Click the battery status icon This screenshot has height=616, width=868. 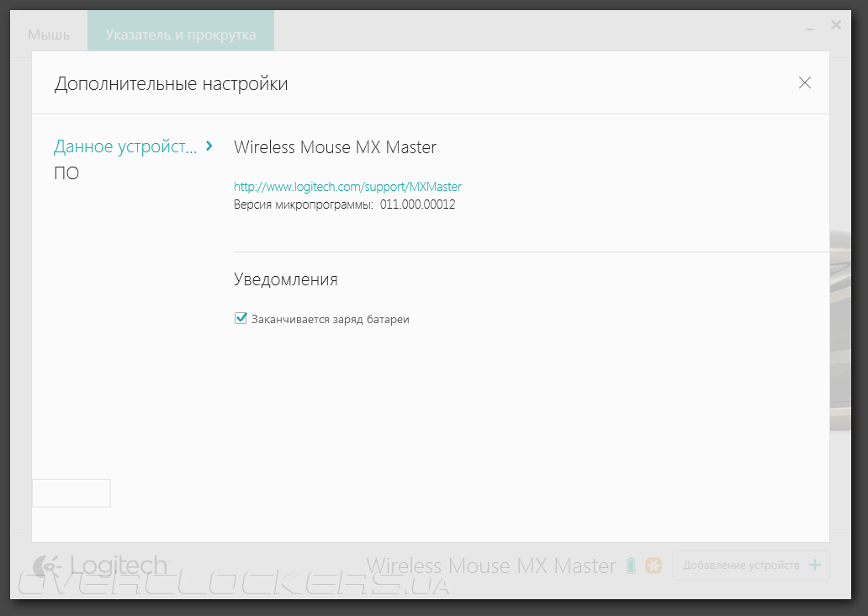631,566
